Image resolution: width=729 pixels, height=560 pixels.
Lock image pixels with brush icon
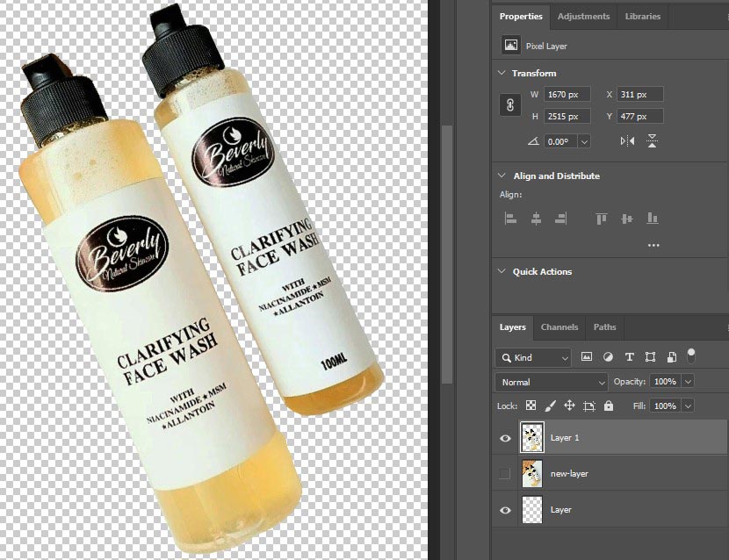tap(550, 406)
